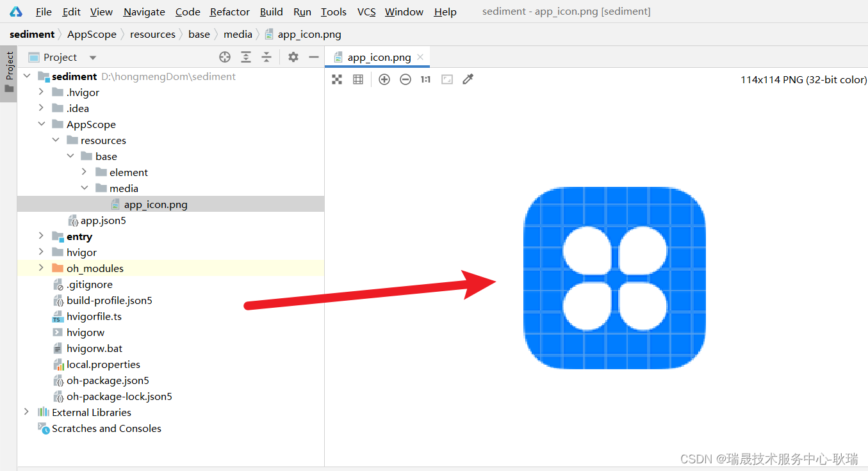Collapse the resources folder
The height and width of the screenshot is (471, 868).
click(x=56, y=140)
